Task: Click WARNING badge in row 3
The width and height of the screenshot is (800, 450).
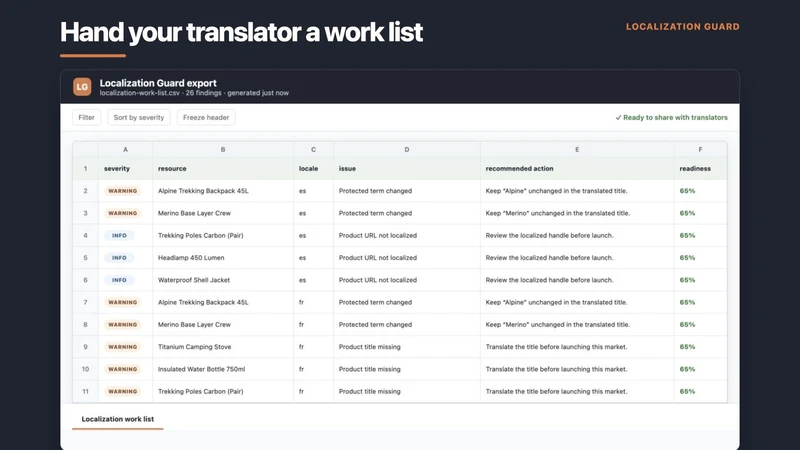Action: pyautogui.click(x=122, y=213)
